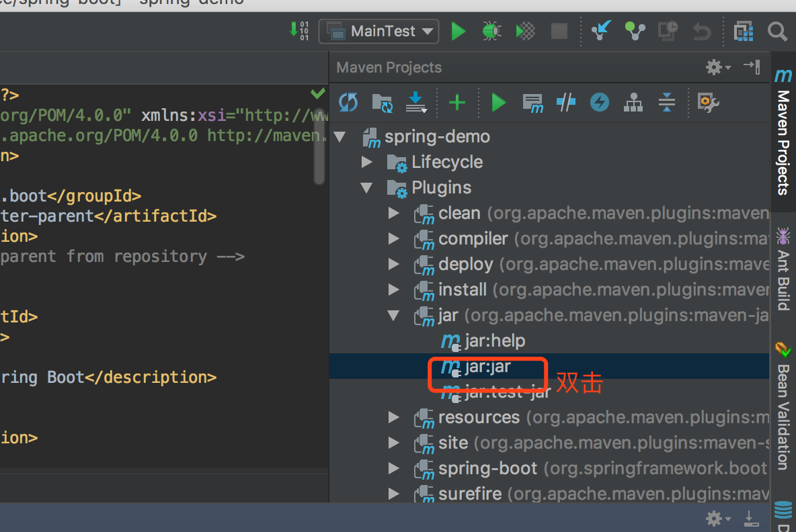This screenshot has width=796, height=532.
Task: Expand the compiler plugin node
Action: (393, 238)
